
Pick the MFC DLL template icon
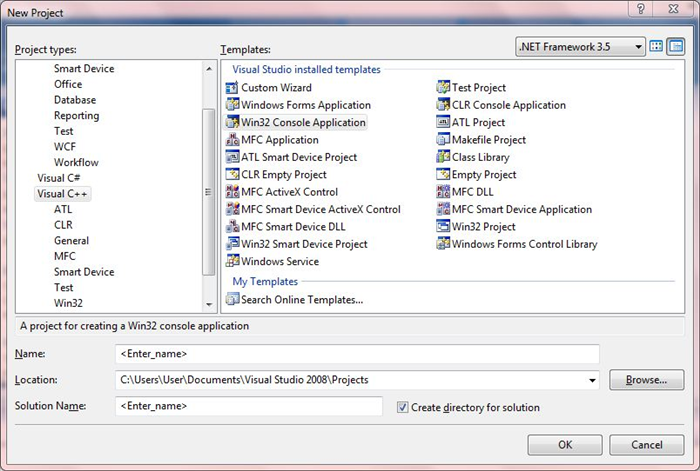click(443, 192)
